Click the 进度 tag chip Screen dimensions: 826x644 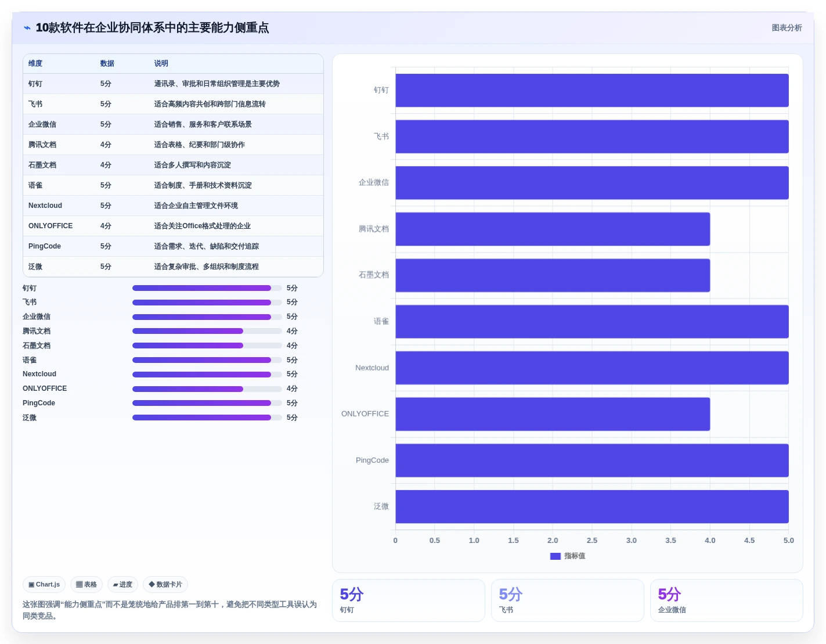click(x=122, y=585)
